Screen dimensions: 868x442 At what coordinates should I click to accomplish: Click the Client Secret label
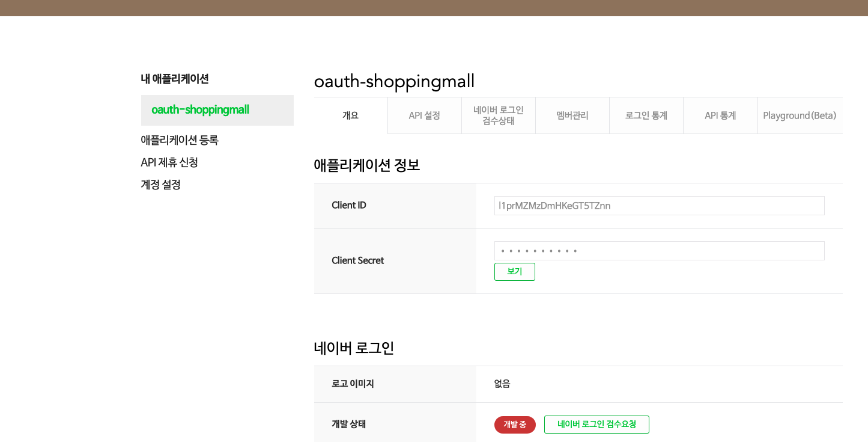click(x=358, y=260)
